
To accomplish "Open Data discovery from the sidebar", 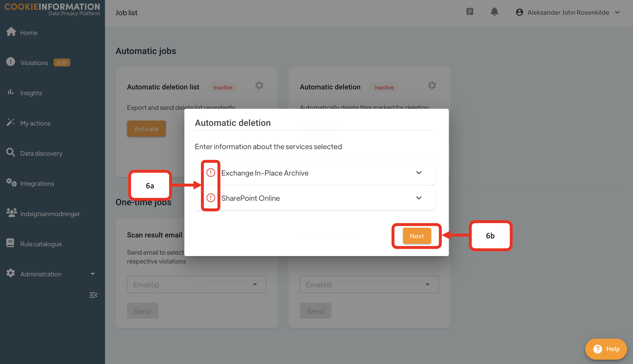I will coord(41,153).
